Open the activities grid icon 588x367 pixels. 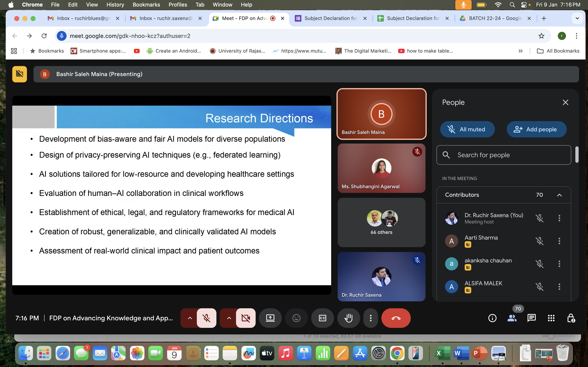click(x=551, y=318)
